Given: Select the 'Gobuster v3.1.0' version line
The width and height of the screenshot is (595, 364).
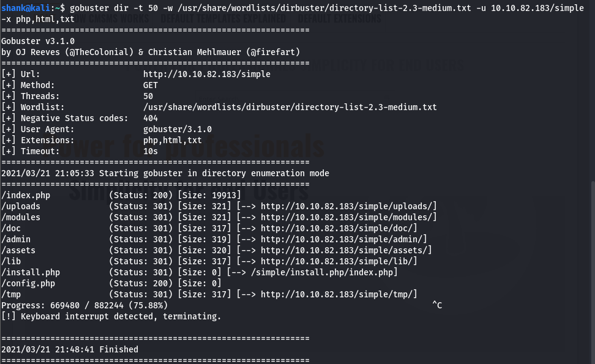Looking at the screenshot, I should tap(38, 41).
